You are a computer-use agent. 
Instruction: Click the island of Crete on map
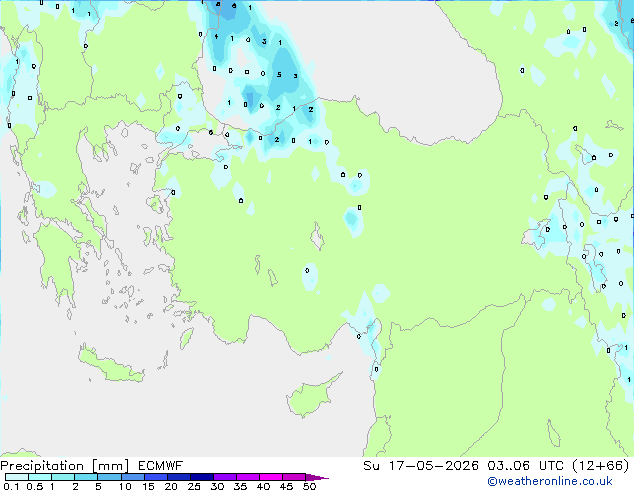pos(110,365)
